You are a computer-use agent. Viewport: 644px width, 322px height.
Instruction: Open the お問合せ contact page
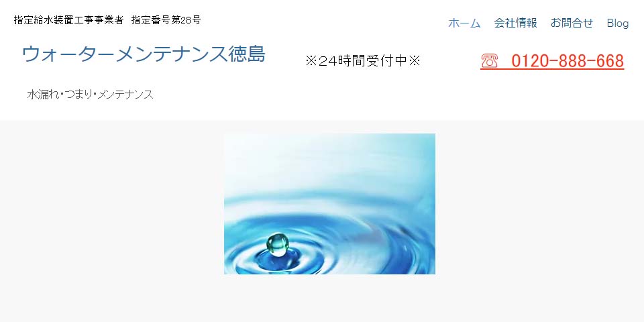point(572,23)
